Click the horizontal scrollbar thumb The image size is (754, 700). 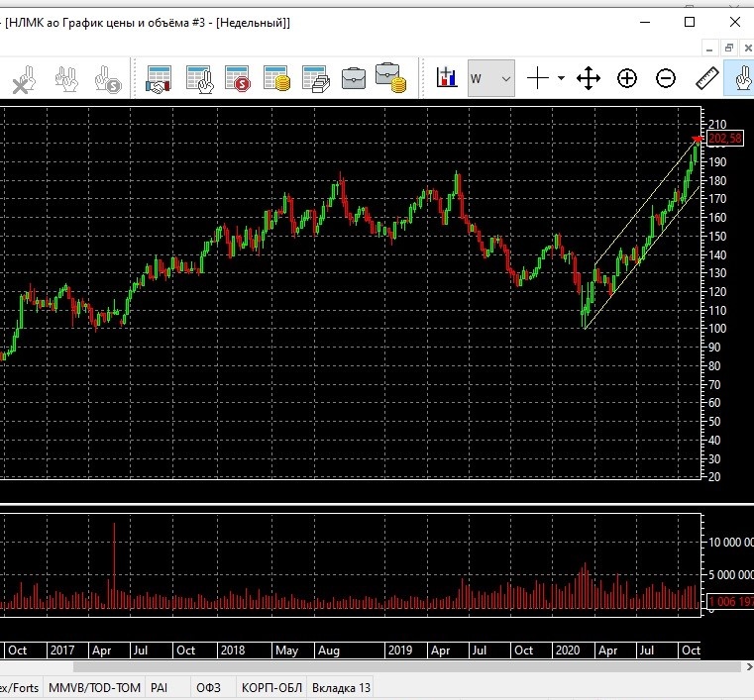[406, 667]
